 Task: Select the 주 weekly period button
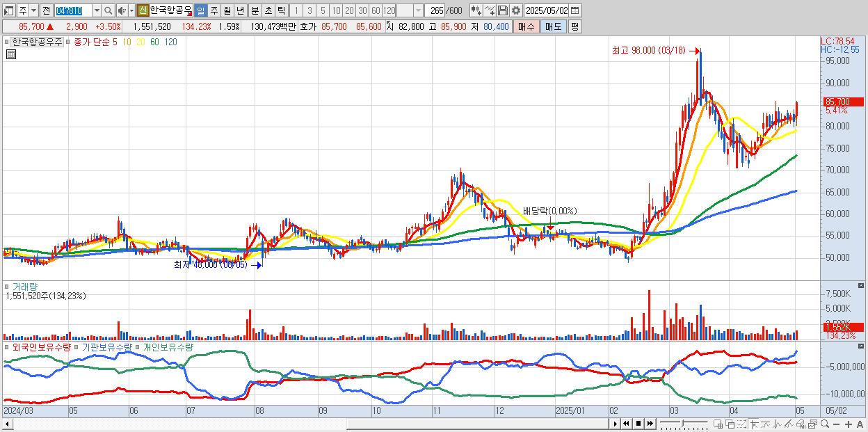pos(214,11)
